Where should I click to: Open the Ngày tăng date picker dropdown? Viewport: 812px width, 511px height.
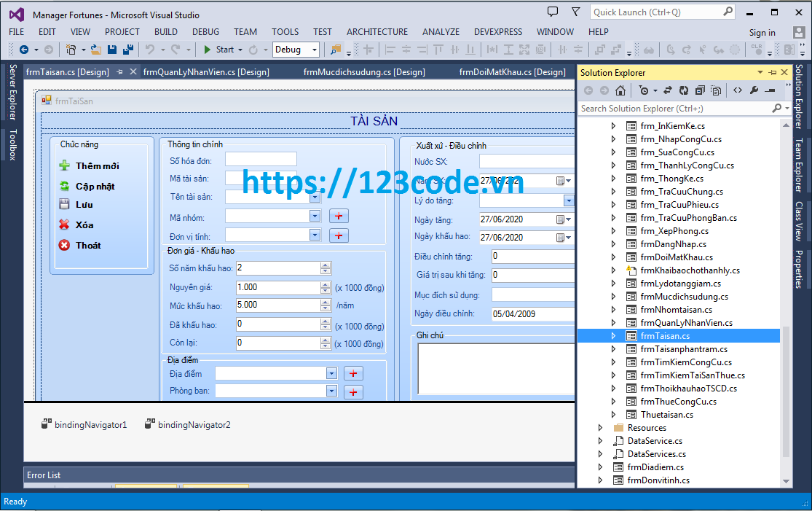[567, 219]
